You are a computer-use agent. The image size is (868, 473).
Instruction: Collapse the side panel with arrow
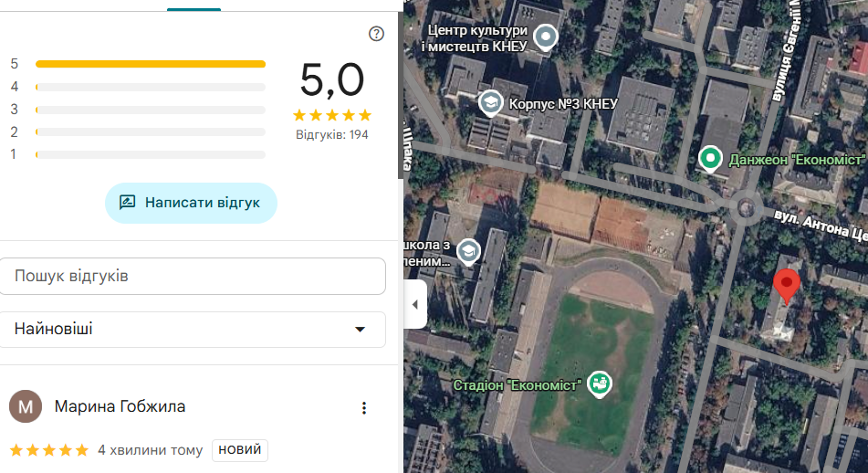[415, 305]
